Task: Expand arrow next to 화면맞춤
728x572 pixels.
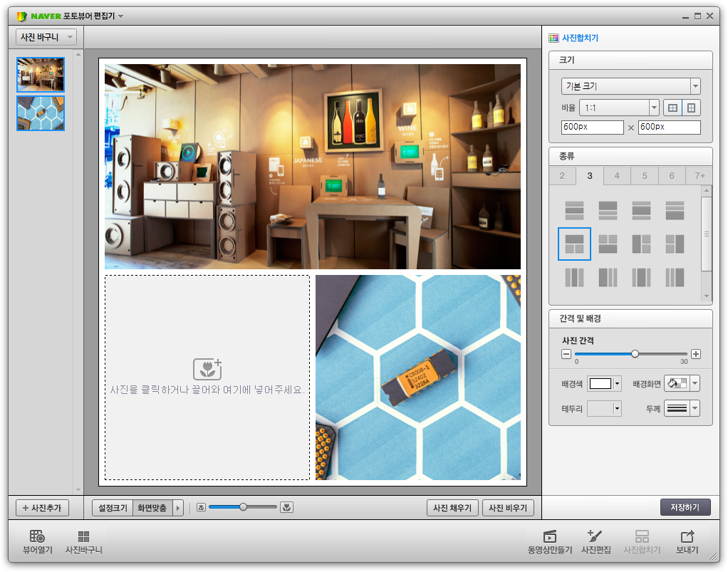Action: pyautogui.click(x=178, y=508)
